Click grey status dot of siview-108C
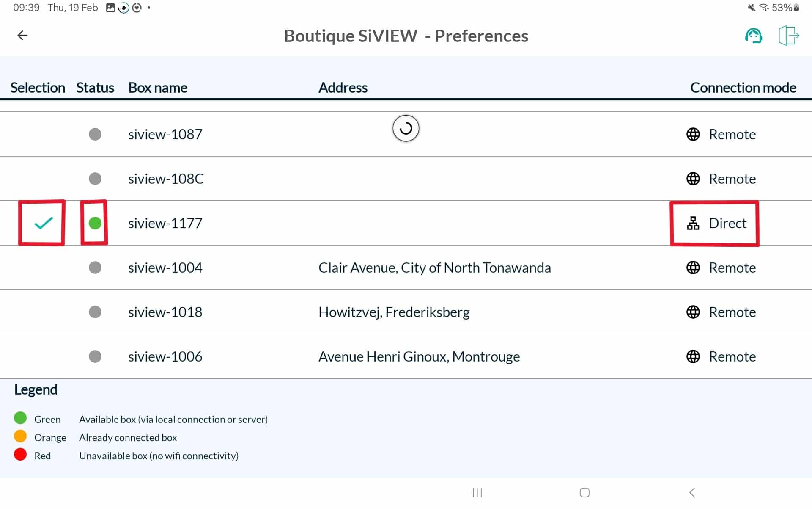Image resolution: width=812 pixels, height=508 pixels. click(x=95, y=179)
